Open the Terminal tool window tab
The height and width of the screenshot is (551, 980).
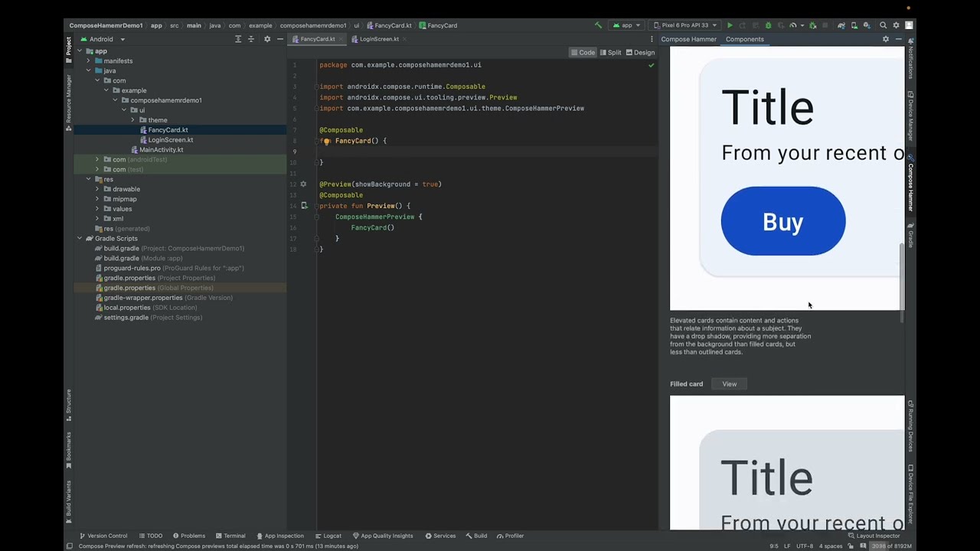coord(230,536)
